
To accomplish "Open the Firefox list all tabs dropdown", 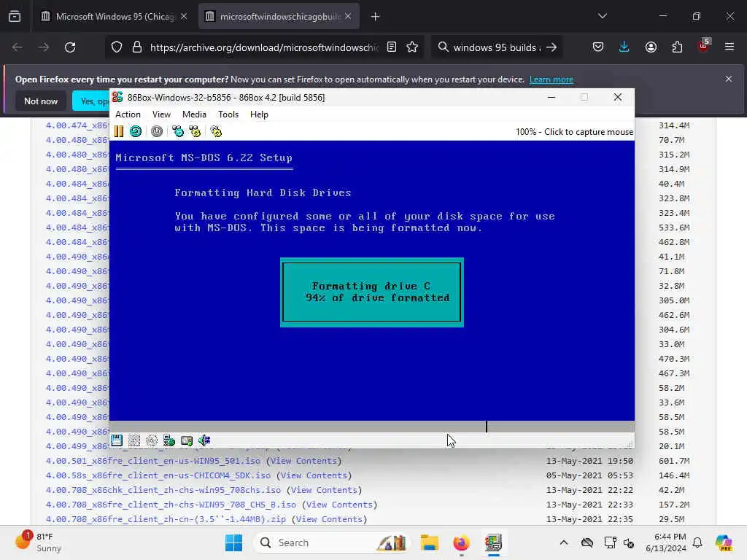I will (x=603, y=16).
